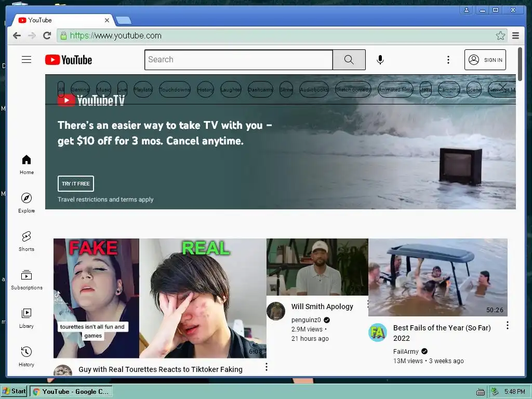Click the YouTube logo
532x399 pixels.
coord(69,60)
